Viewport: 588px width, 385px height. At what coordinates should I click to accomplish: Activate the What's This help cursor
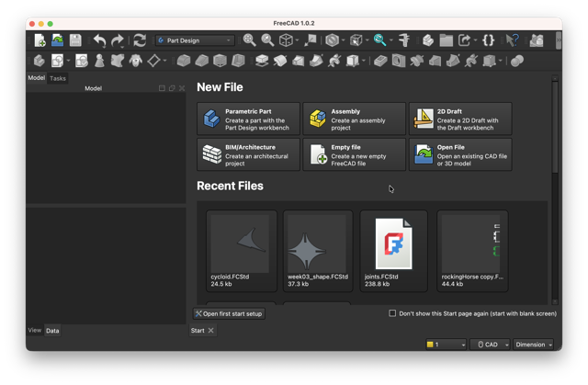click(x=512, y=40)
